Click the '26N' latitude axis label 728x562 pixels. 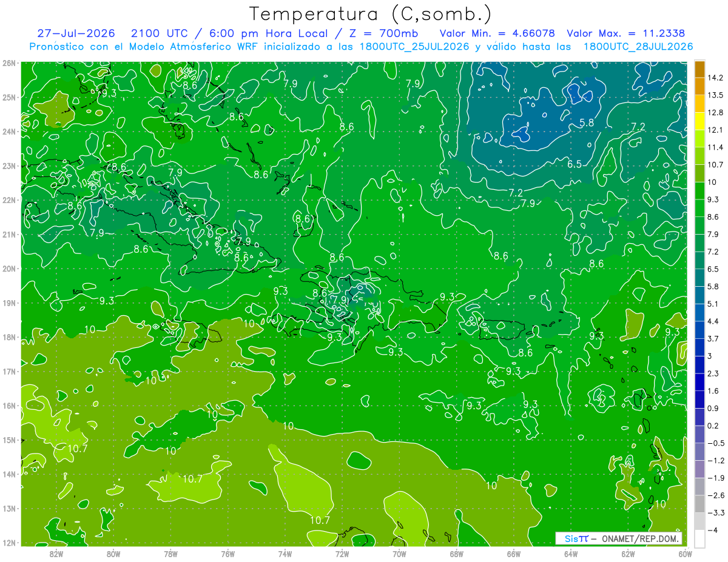tap(9, 62)
